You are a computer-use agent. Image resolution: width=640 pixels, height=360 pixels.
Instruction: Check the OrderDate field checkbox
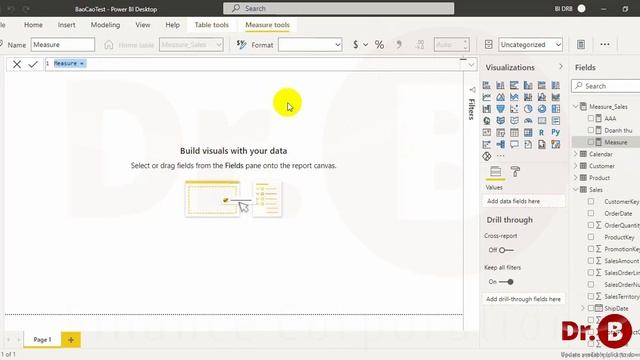click(591, 213)
